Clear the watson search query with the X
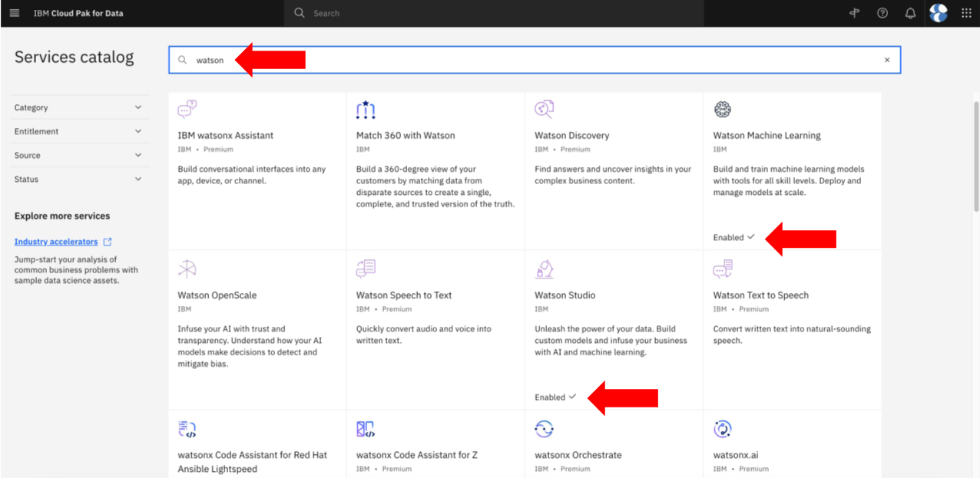The width and height of the screenshot is (980, 478). point(887,59)
